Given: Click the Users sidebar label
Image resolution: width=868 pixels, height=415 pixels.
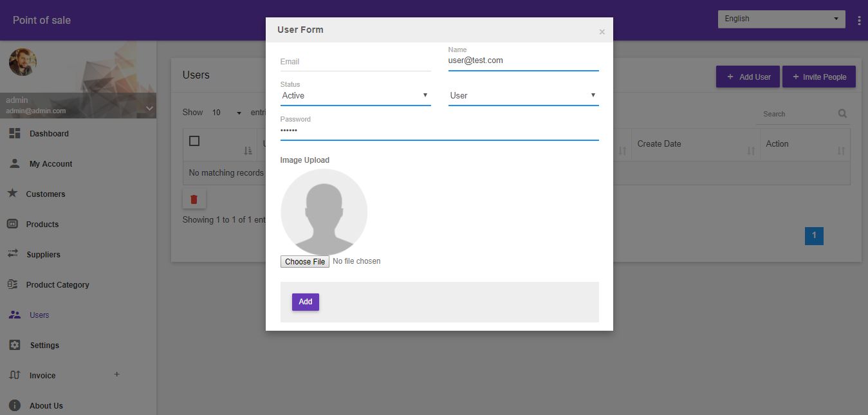Looking at the screenshot, I should [x=39, y=315].
